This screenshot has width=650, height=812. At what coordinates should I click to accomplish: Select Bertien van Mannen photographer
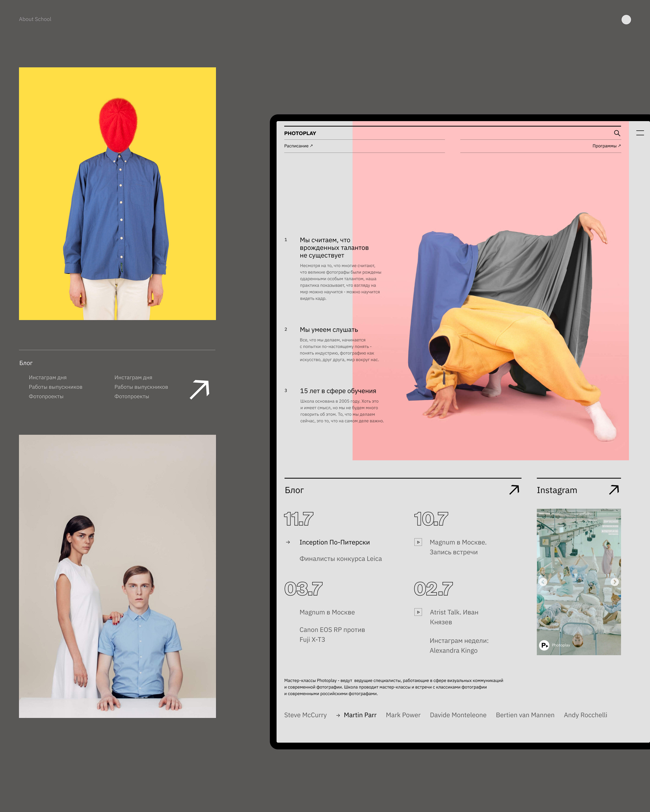[525, 715]
